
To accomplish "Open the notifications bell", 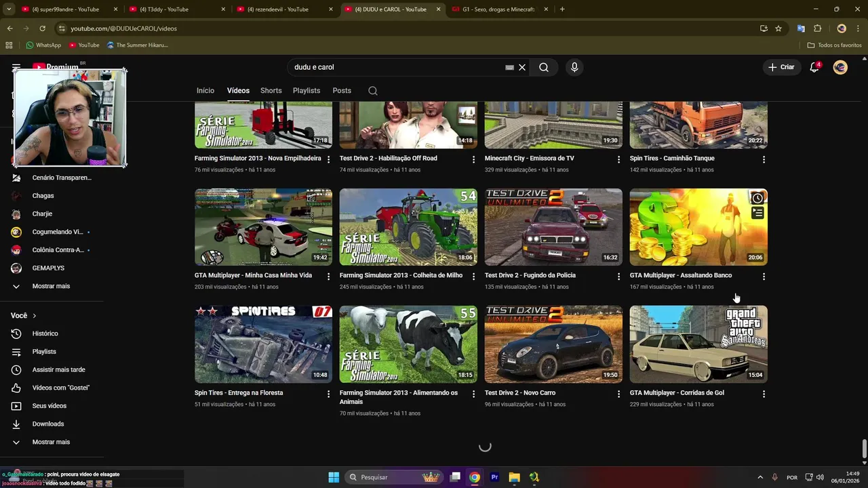I will (814, 67).
